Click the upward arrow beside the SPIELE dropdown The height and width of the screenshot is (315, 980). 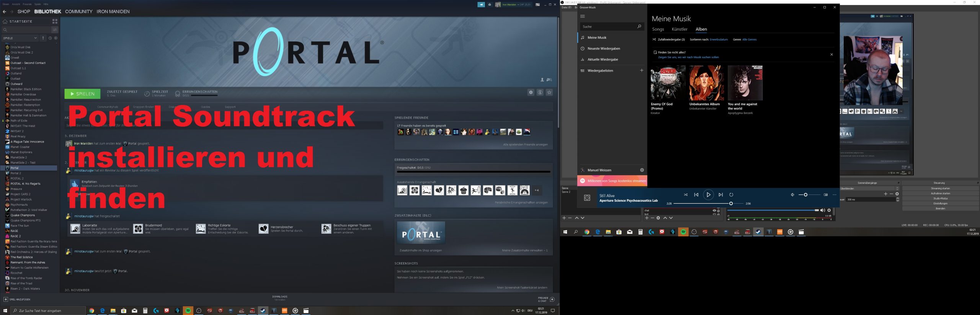(43, 38)
